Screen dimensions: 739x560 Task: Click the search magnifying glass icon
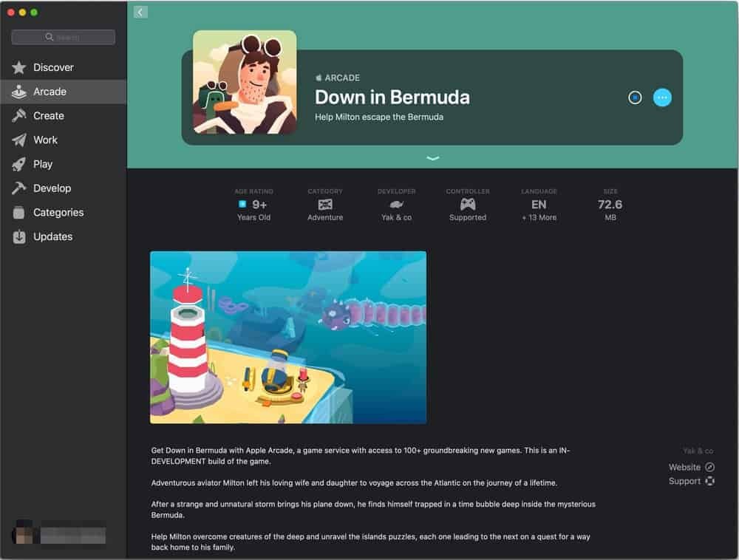click(49, 37)
